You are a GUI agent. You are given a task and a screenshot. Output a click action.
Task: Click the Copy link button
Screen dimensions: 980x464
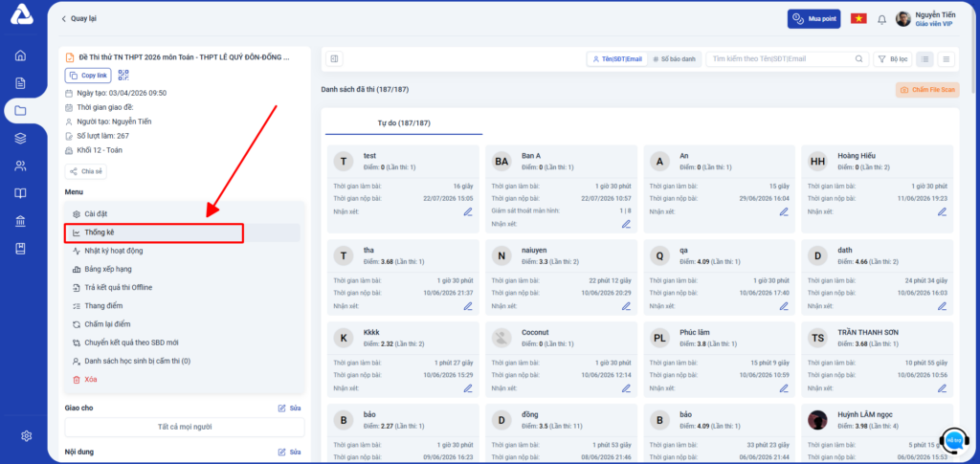88,76
